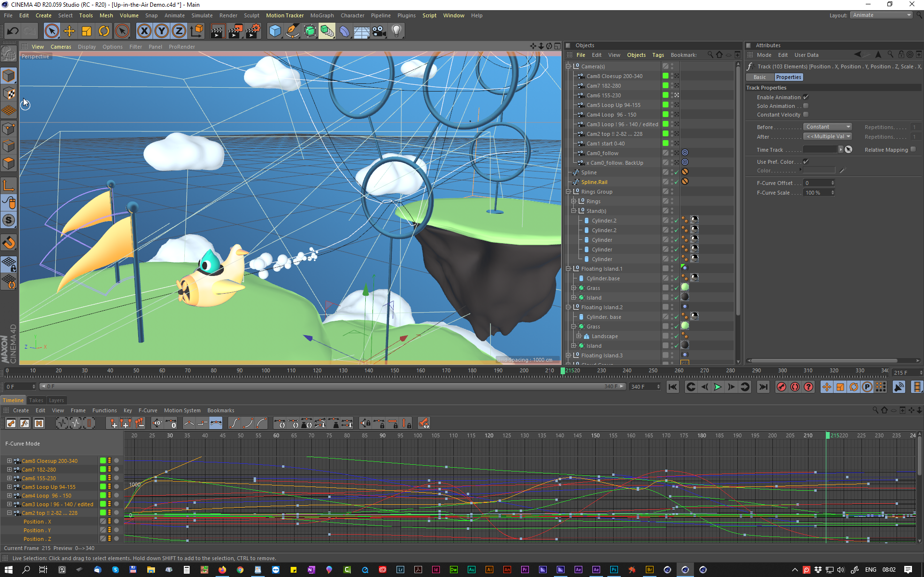This screenshot has width=924, height=577.
Task: Toggle the Enable Animation checkbox
Action: point(806,97)
